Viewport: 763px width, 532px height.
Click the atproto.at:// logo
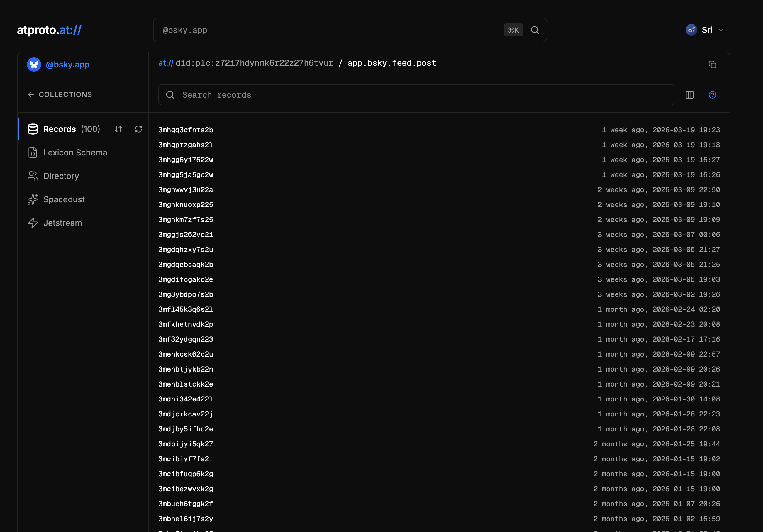[x=49, y=30]
